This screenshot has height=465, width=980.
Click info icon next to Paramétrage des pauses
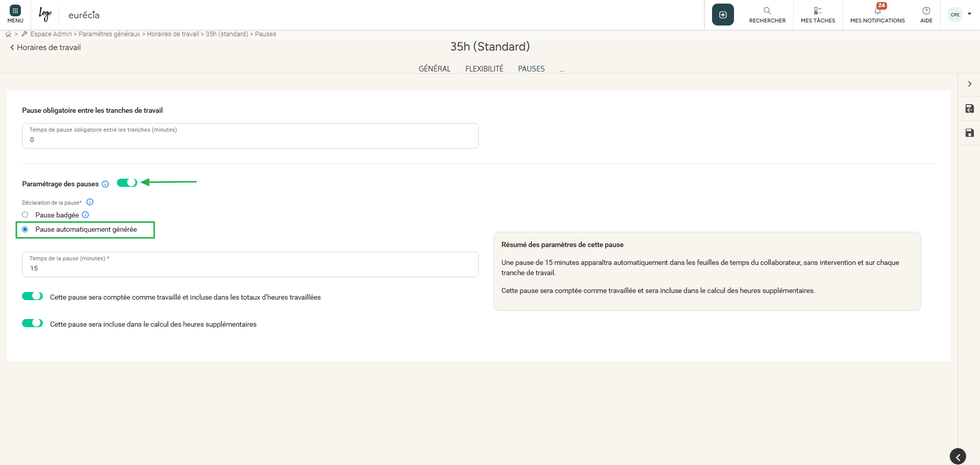(x=105, y=184)
